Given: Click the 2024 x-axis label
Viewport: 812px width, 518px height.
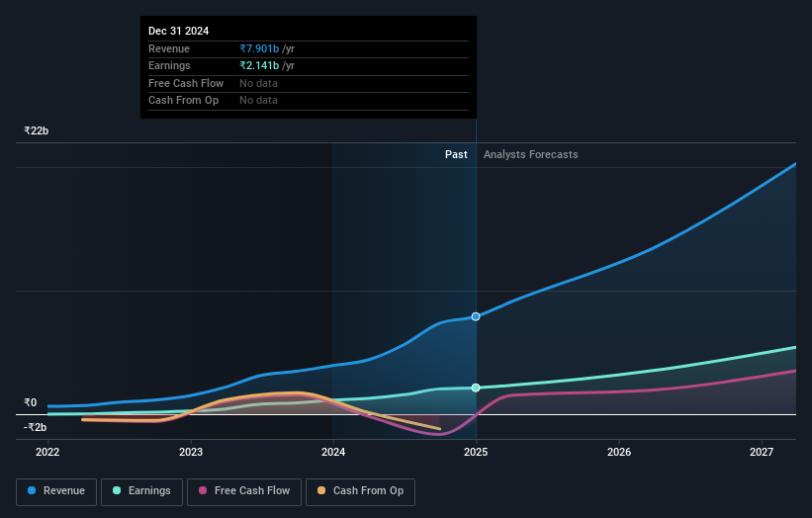Looking at the screenshot, I should (333, 452).
